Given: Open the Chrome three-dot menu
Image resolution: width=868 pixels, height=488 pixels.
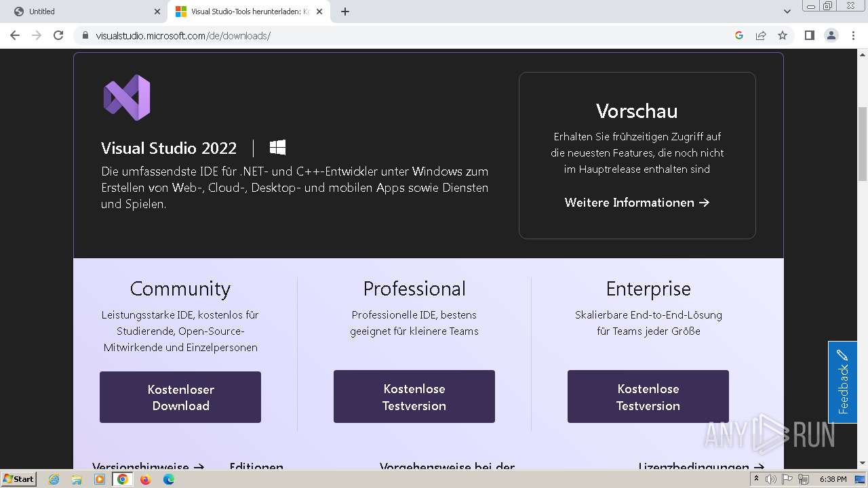Looking at the screenshot, I should pos(853,35).
